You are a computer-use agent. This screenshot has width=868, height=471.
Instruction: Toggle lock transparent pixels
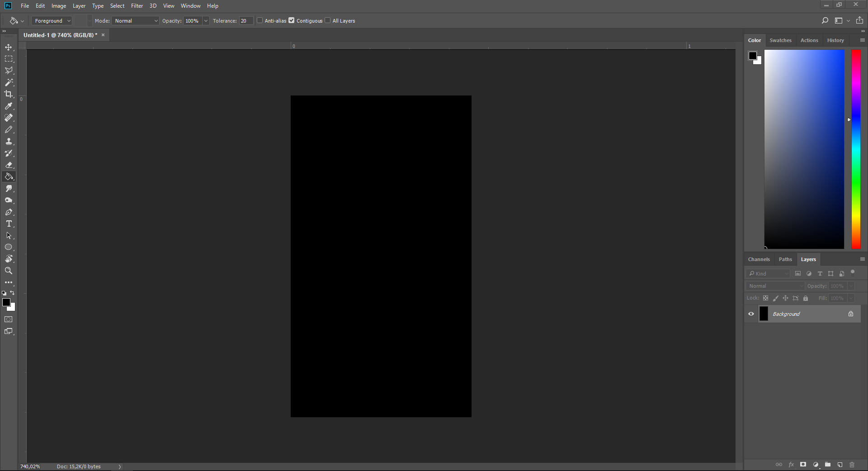765,298
